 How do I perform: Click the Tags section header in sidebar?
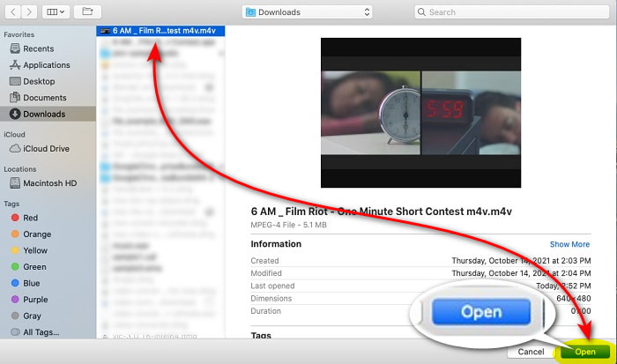[11, 204]
